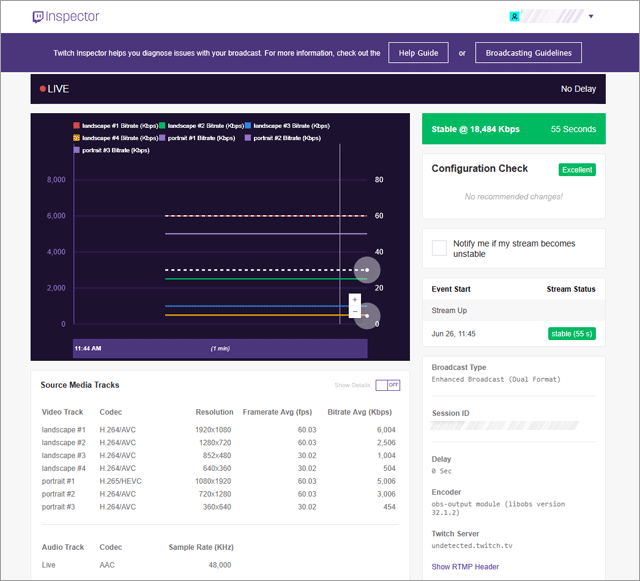Zoom in the chart with plus button
This screenshot has height=581, width=640.
click(x=355, y=300)
